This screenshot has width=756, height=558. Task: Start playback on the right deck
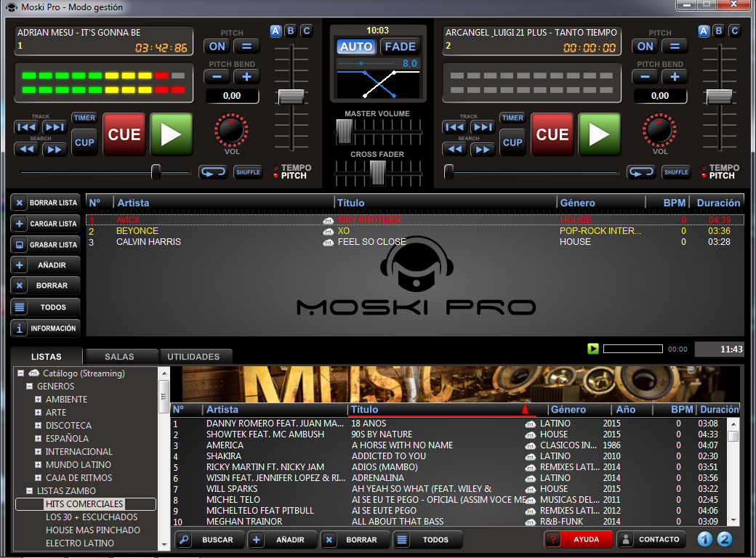click(x=599, y=134)
